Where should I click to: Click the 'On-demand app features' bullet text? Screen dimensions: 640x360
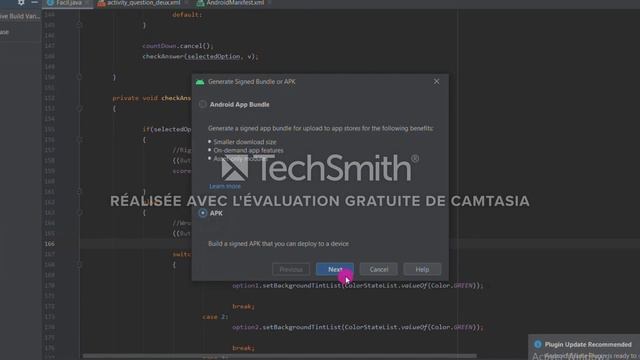click(x=248, y=150)
